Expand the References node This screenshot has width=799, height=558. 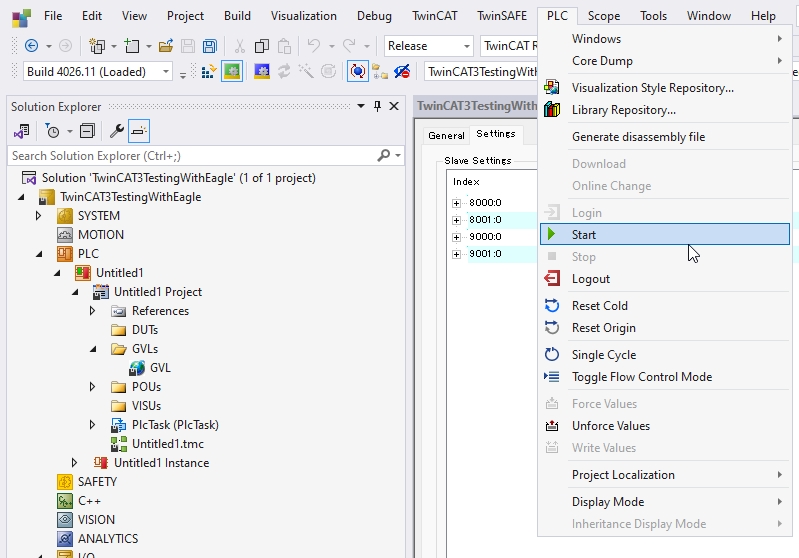coord(92,311)
